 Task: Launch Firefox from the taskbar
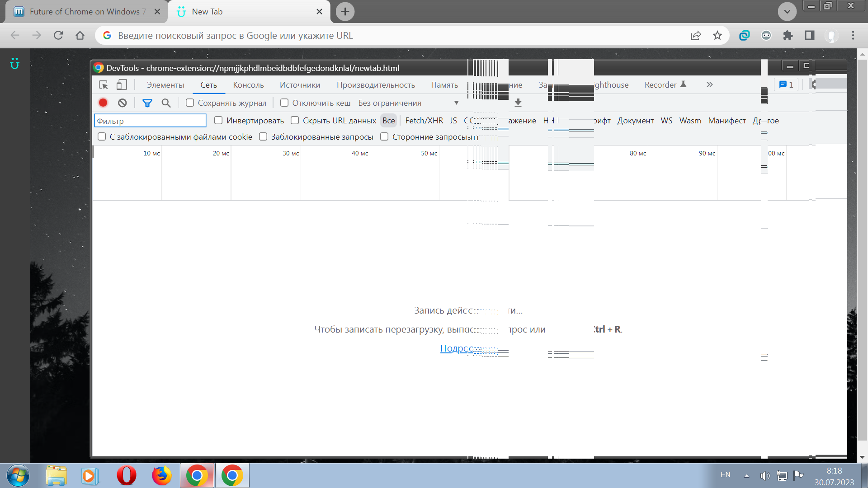[161, 475]
